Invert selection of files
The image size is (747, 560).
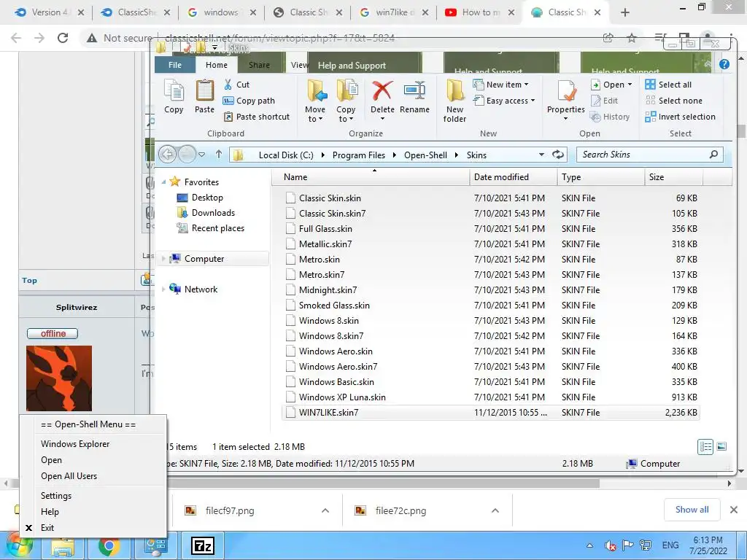681,117
